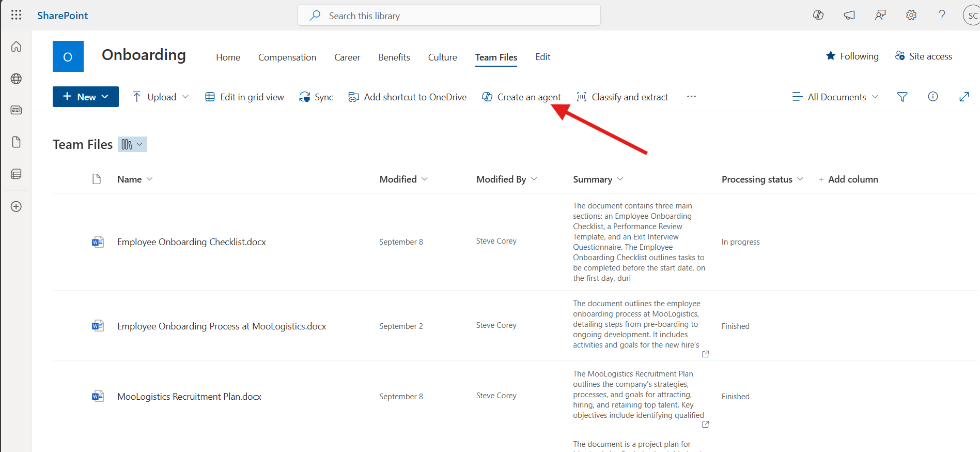This screenshot has width=980, height=452.
Task: Click the create plus icon in left rail
Action: click(x=16, y=206)
